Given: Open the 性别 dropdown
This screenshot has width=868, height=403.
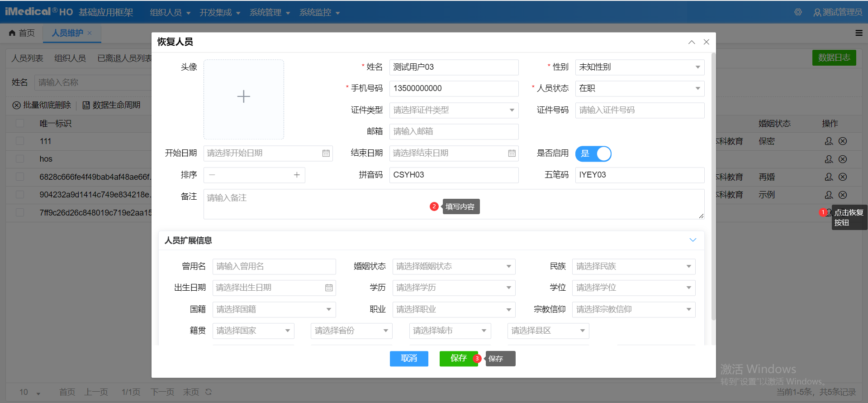Looking at the screenshot, I should 640,67.
